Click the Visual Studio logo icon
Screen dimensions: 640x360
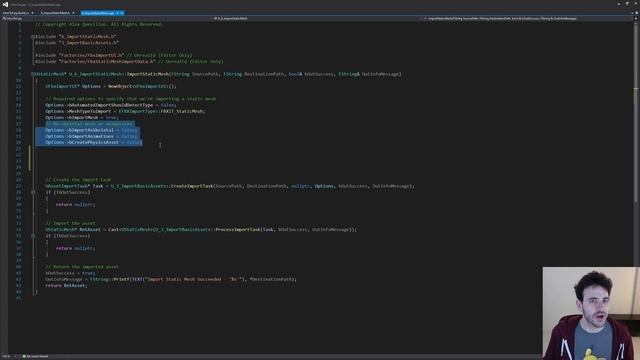point(5,4)
